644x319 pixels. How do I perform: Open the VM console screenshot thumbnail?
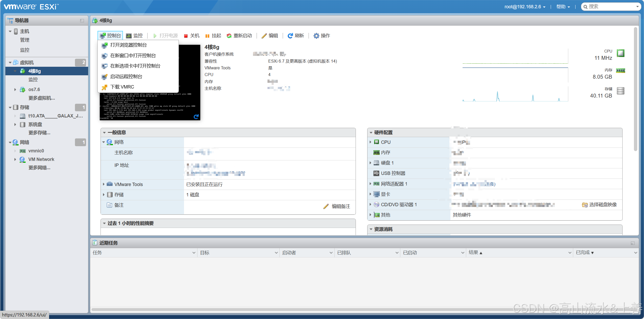point(150,106)
